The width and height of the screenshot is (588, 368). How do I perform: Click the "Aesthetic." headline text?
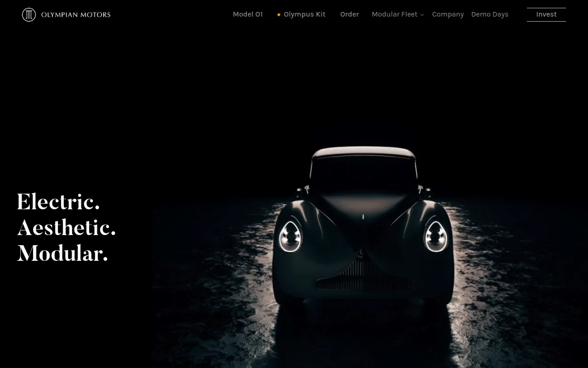[x=67, y=228]
